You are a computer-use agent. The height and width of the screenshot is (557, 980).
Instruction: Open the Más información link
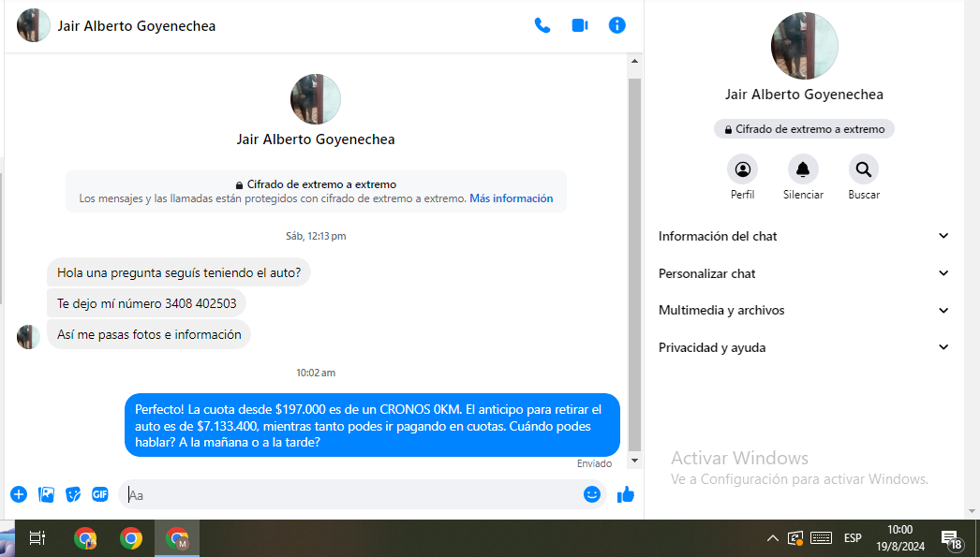[511, 198]
